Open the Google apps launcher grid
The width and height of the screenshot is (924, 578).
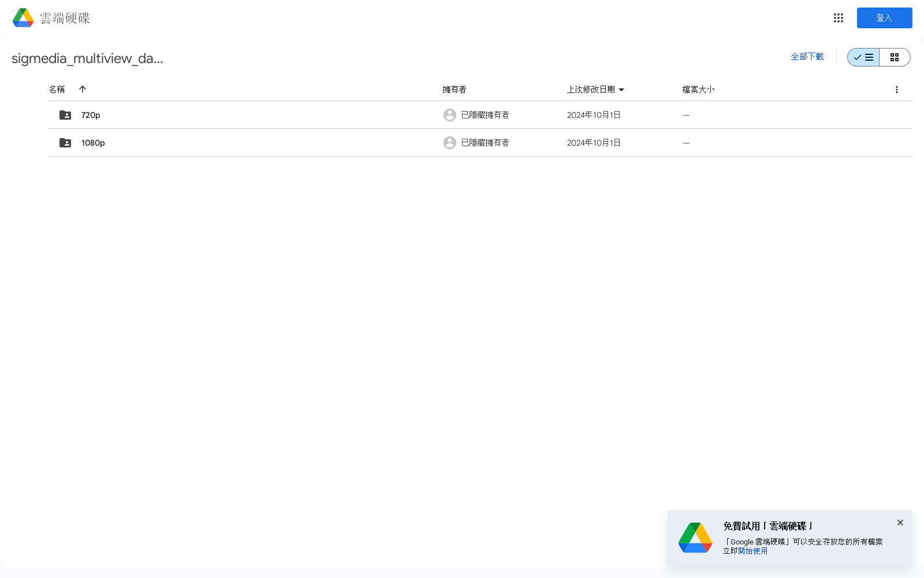838,18
